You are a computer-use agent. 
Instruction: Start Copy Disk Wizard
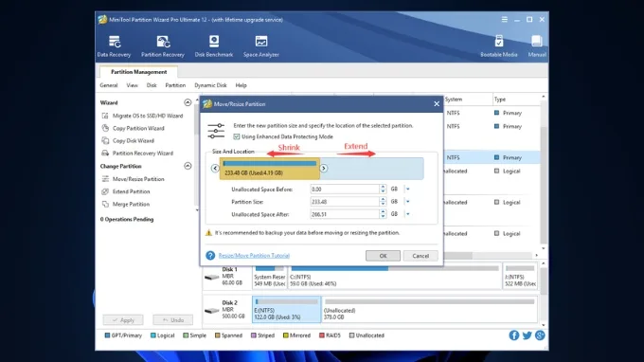coord(128,140)
